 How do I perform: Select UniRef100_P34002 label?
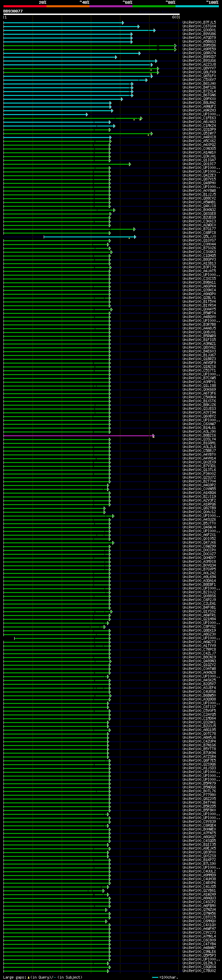199,474
